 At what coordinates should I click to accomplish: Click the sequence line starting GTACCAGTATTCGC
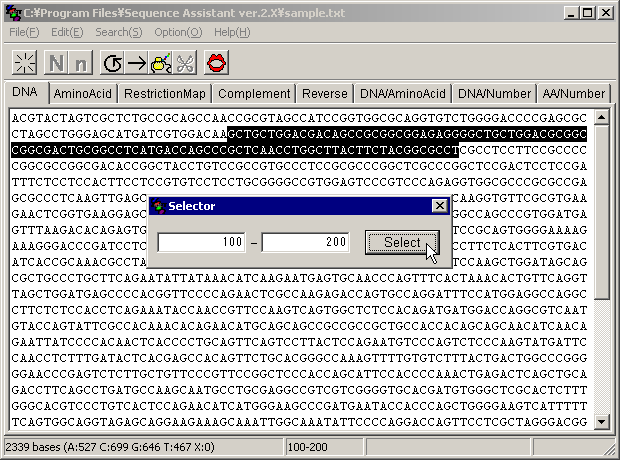click(299, 326)
